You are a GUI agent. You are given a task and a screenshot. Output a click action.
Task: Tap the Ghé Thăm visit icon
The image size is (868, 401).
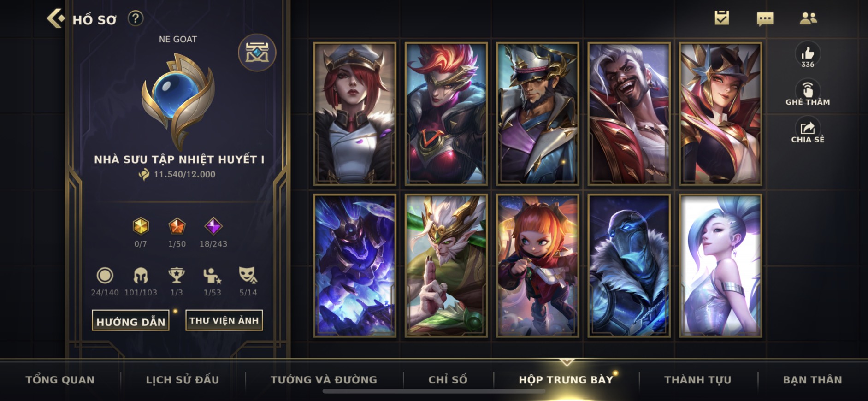[x=808, y=93]
